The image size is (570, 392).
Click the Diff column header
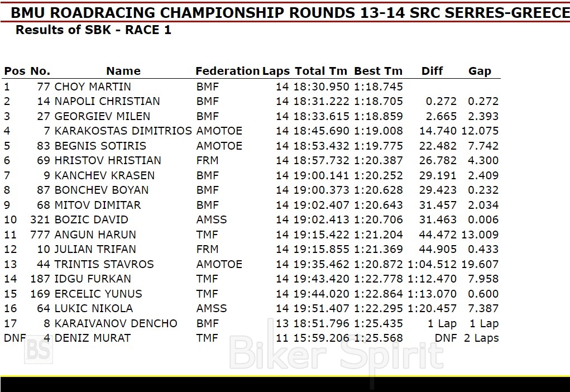432,71
